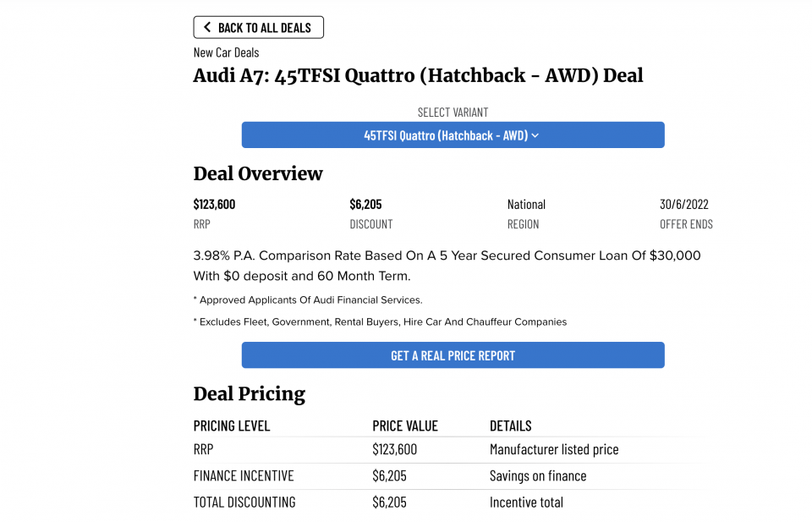Click the Details column header

click(x=511, y=426)
